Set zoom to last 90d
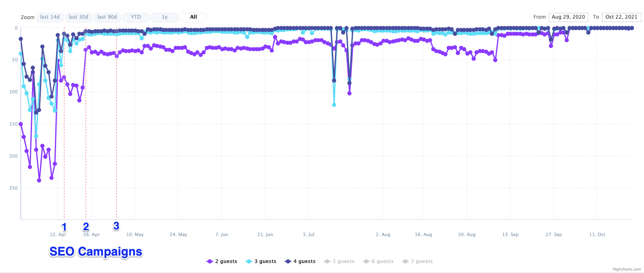 (x=107, y=17)
